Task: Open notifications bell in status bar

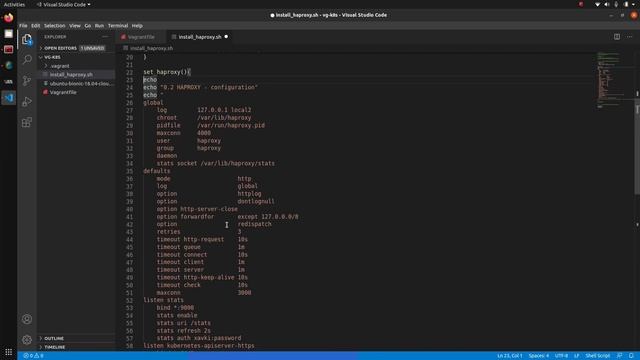Action: click(631, 356)
